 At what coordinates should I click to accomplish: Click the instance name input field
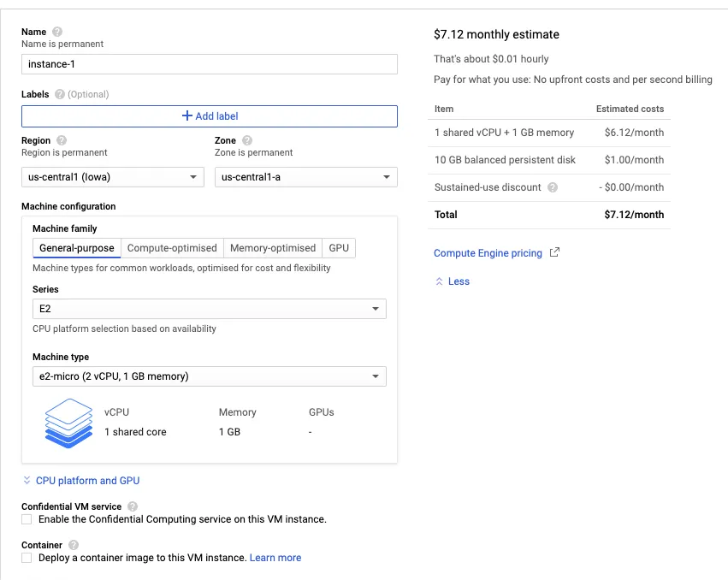point(209,64)
